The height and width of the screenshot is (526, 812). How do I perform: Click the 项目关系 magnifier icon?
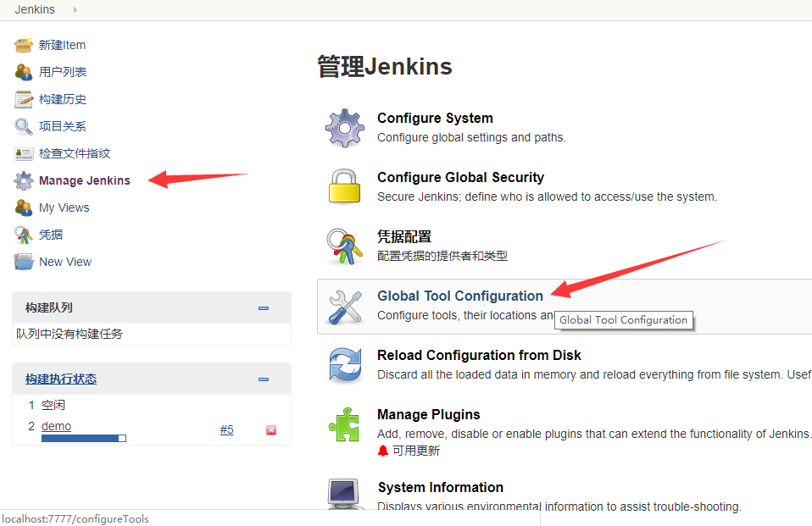point(23,126)
